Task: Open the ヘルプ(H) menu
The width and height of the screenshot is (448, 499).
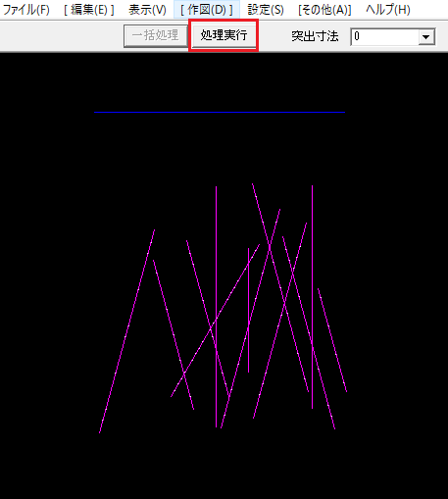Action: point(388,10)
